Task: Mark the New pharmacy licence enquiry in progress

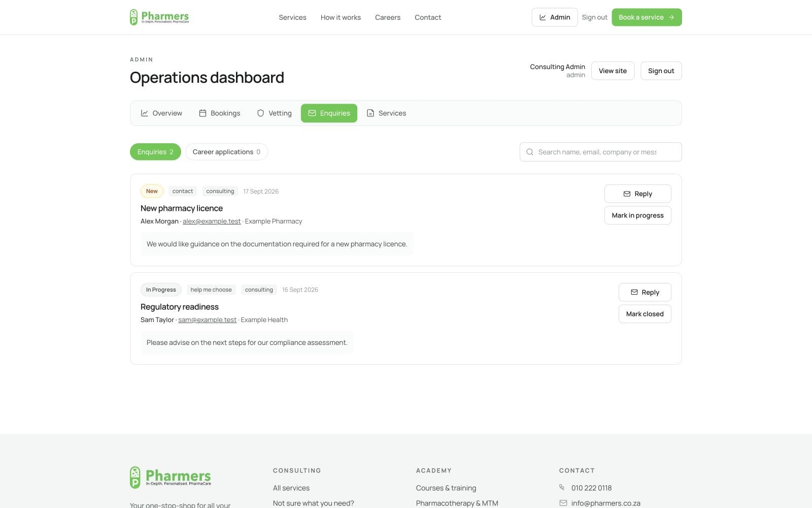Action: pyautogui.click(x=637, y=215)
